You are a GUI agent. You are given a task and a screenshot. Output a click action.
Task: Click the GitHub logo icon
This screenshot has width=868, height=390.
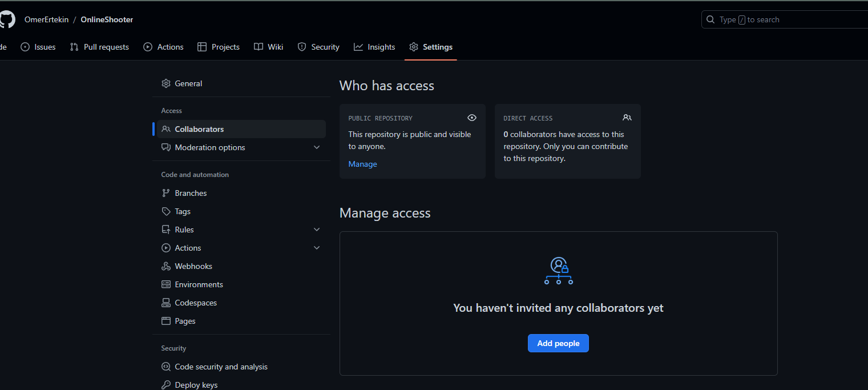click(x=6, y=19)
